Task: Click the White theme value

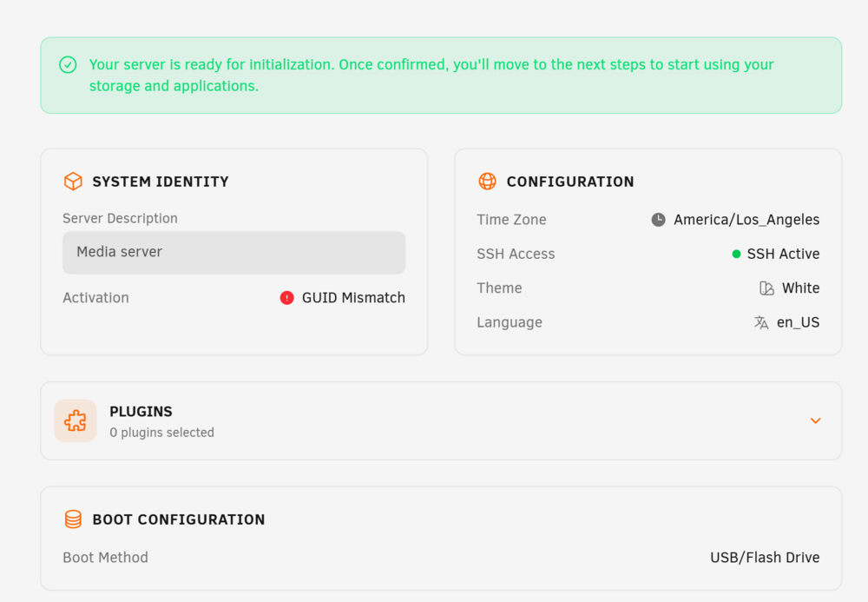Action: [x=800, y=288]
